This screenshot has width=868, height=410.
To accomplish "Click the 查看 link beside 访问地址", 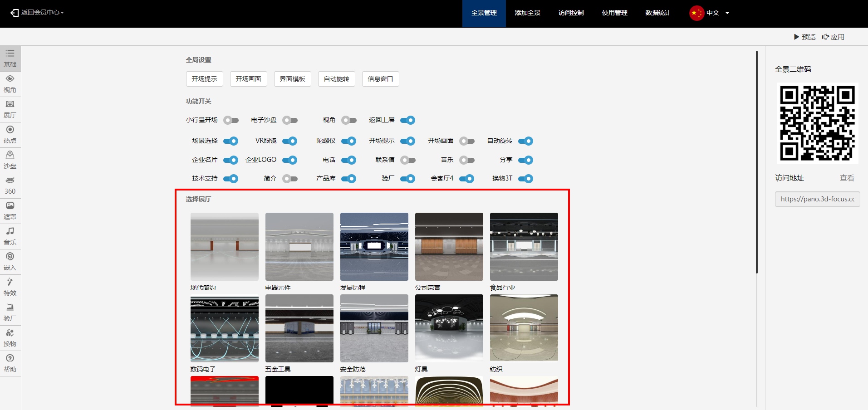I will click(847, 178).
